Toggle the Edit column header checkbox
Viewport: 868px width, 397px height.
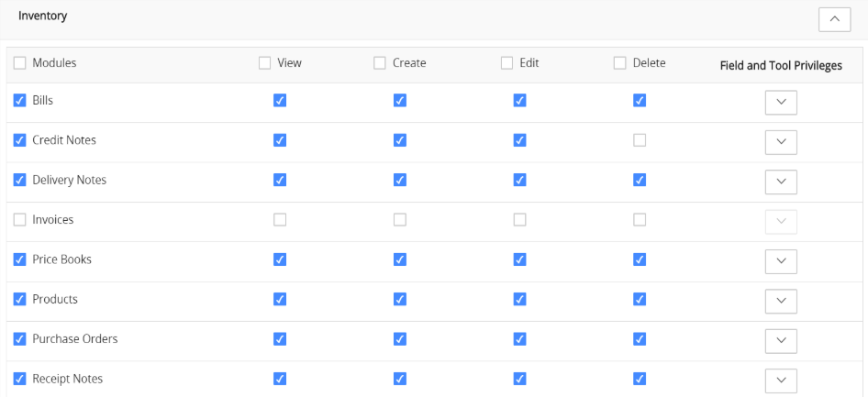506,63
